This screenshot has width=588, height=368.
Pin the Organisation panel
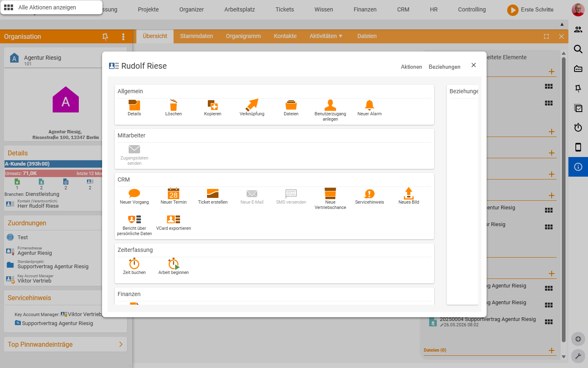pos(105,37)
